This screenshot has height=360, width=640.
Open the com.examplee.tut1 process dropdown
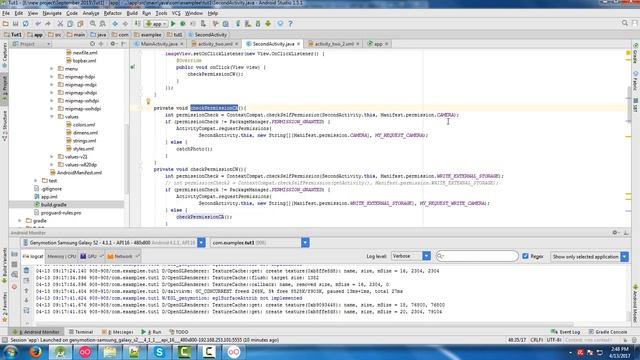pyautogui.click(x=305, y=242)
